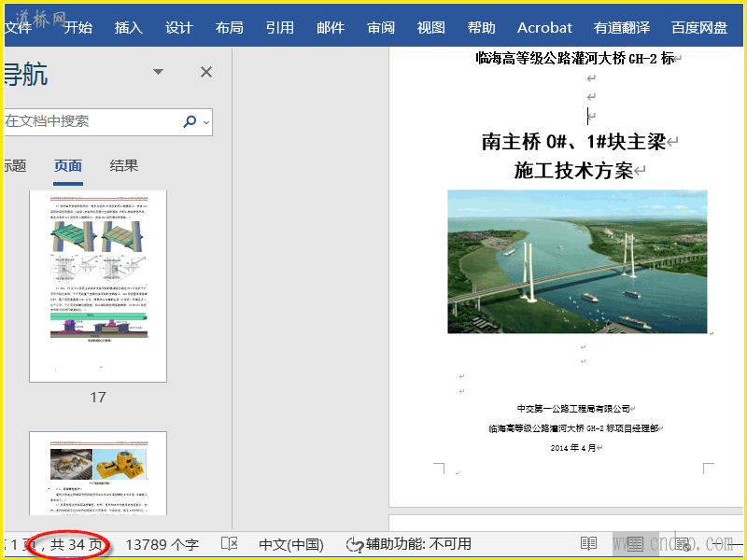Switch to read mode view icon

588,544
